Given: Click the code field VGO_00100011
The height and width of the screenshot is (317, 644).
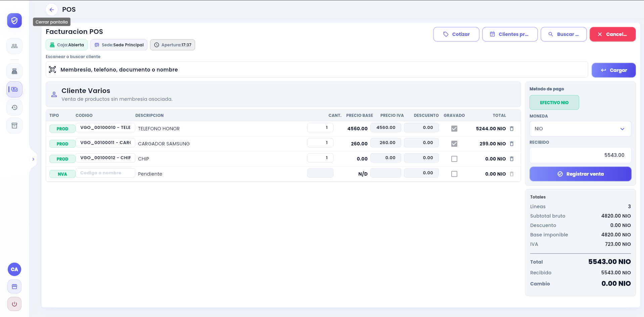Looking at the screenshot, I should 105,143.
